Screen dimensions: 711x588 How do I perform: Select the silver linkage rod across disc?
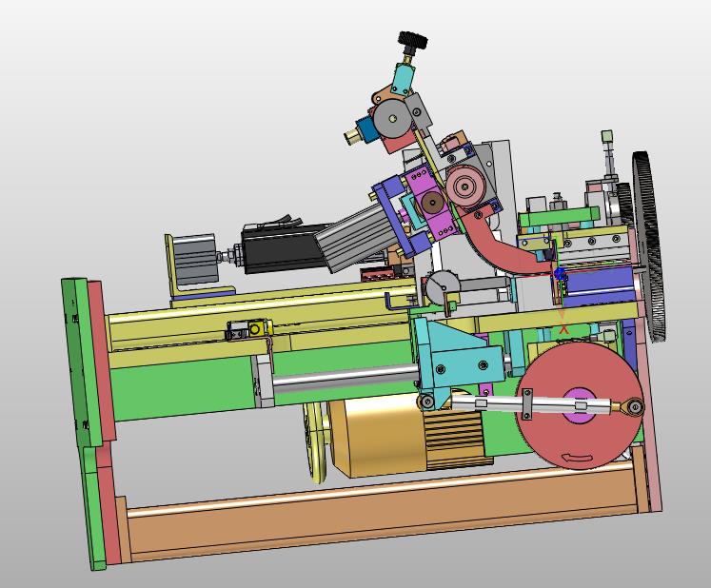(530, 403)
